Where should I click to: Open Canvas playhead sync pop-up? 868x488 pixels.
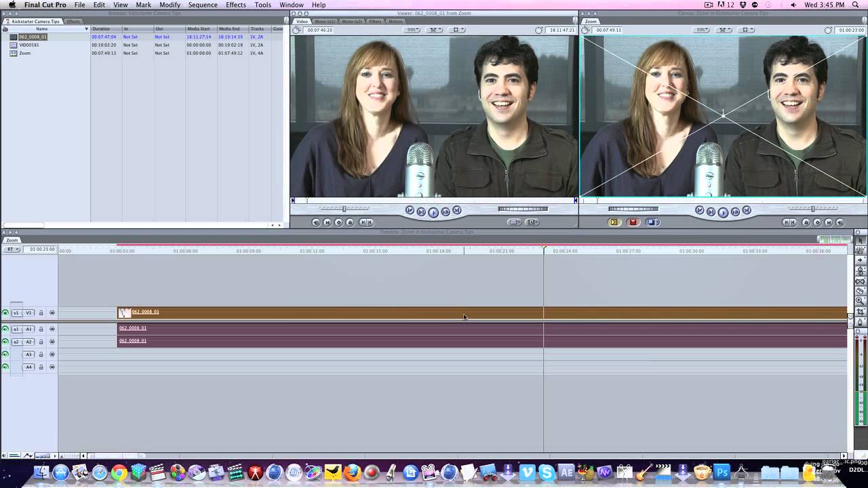coord(724,30)
